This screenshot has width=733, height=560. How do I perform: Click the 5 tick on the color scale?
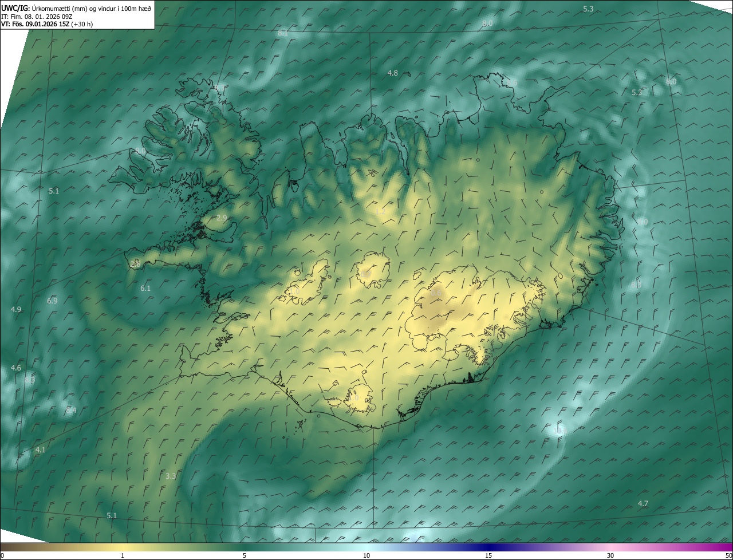pos(245,555)
